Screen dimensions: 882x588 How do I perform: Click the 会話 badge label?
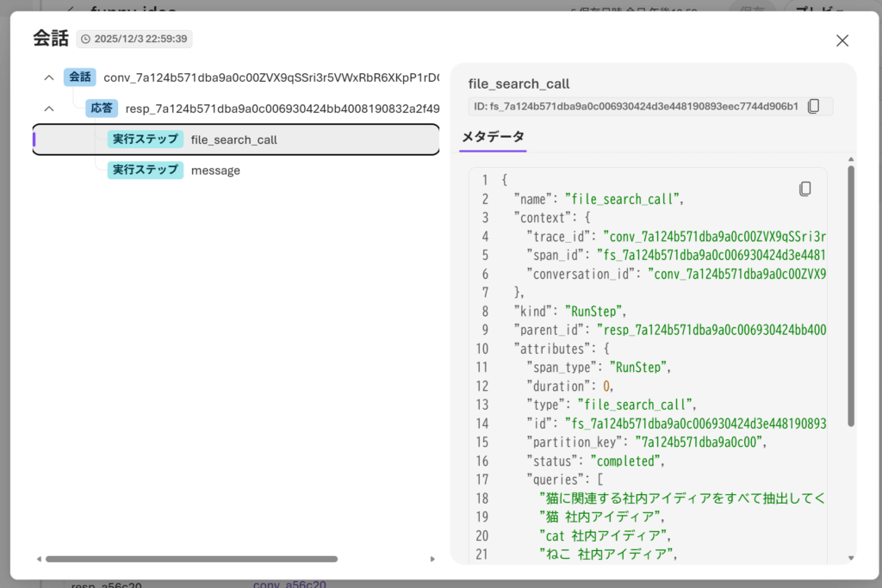[x=80, y=77]
